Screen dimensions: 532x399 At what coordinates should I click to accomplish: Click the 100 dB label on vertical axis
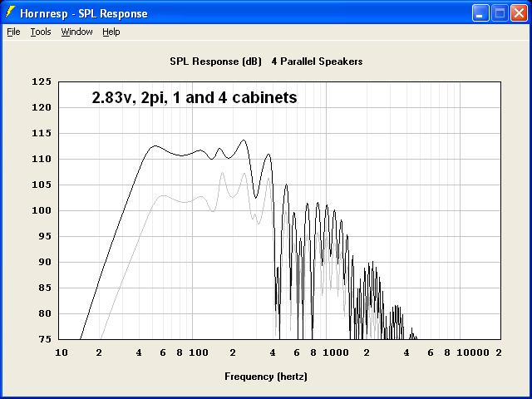42,210
